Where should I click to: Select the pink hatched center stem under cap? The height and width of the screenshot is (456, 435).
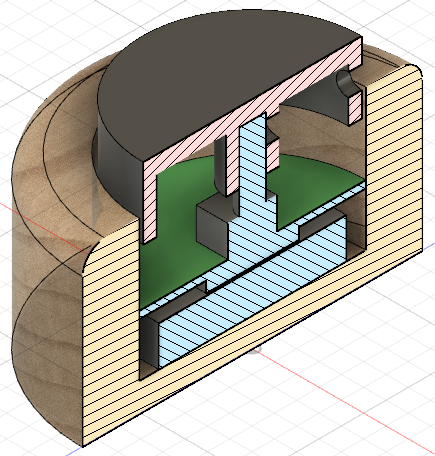click(232, 163)
